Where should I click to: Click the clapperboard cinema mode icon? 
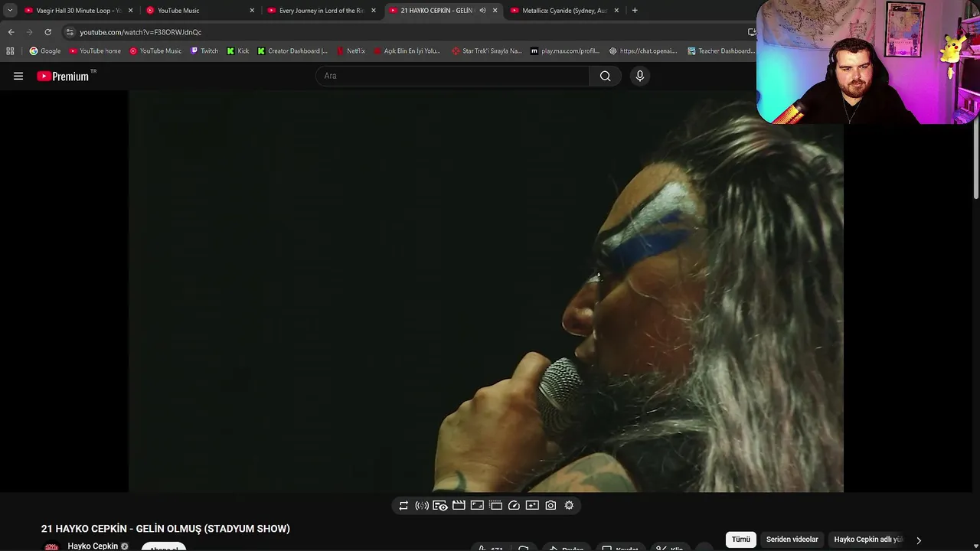click(x=459, y=505)
